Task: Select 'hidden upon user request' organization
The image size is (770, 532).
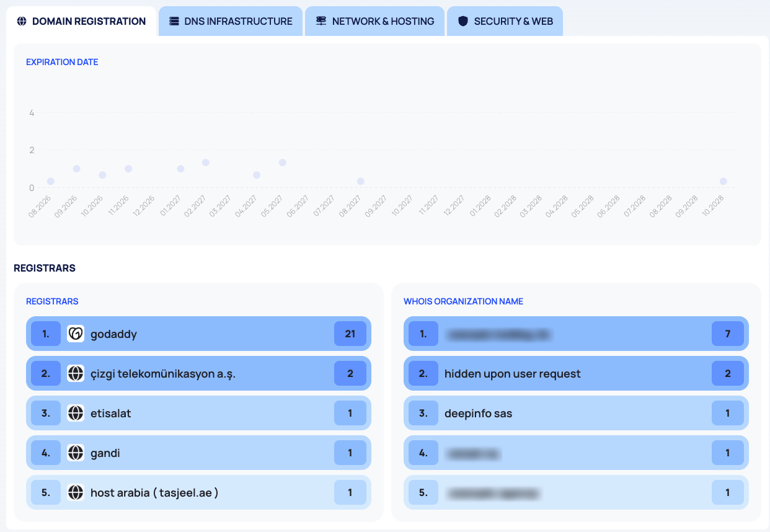Action: (x=576, y=373)
